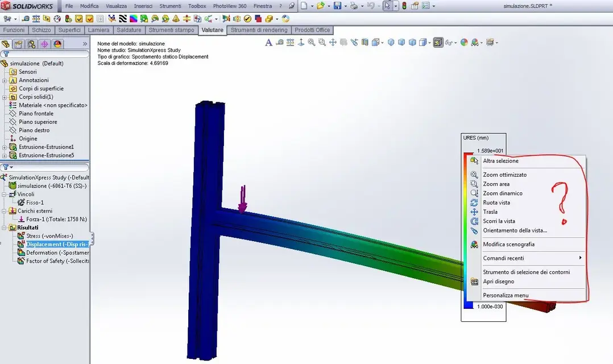Viewport: 613px width, 364px height.
Task: Click the Open folder icon
Action: point(321,6)
